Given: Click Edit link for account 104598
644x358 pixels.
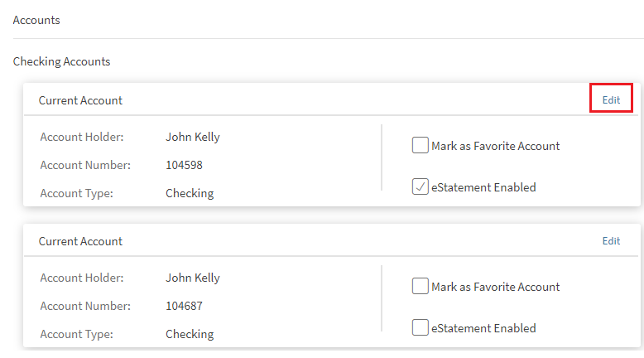Looking at the screenshot, I should pyautogui.click(x=611, y=99).
